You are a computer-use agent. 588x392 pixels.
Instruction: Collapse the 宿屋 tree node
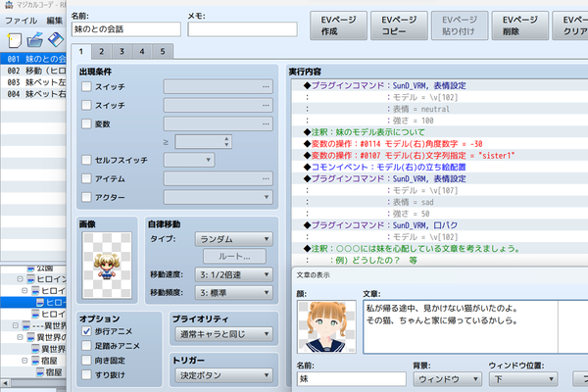24,361
